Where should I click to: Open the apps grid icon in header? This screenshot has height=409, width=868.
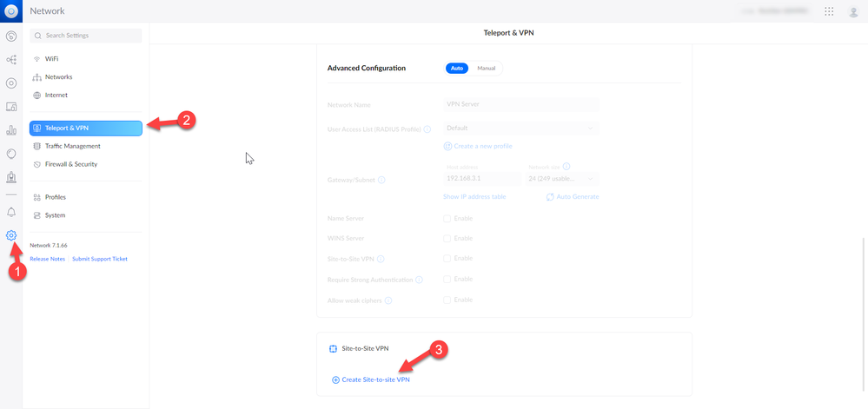(829, 11)
